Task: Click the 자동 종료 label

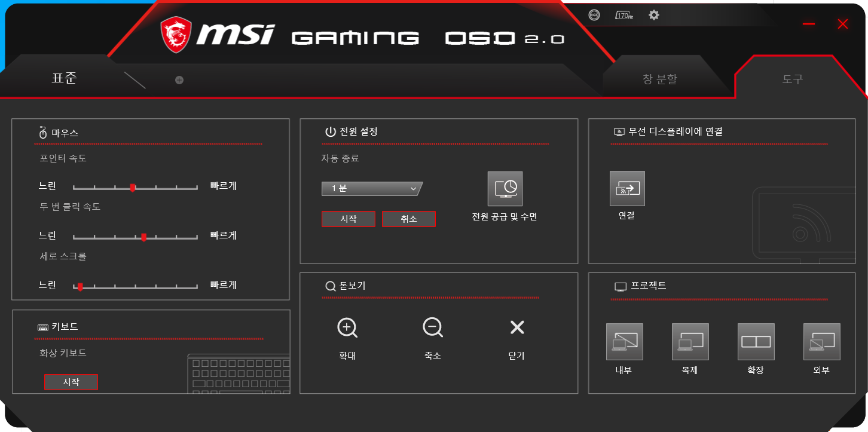Action: 340,158
